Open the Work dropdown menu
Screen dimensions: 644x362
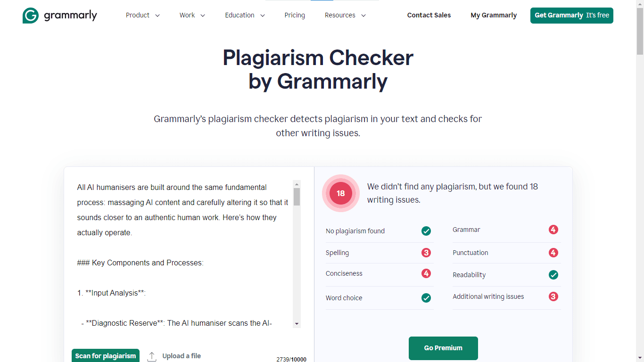192,15
